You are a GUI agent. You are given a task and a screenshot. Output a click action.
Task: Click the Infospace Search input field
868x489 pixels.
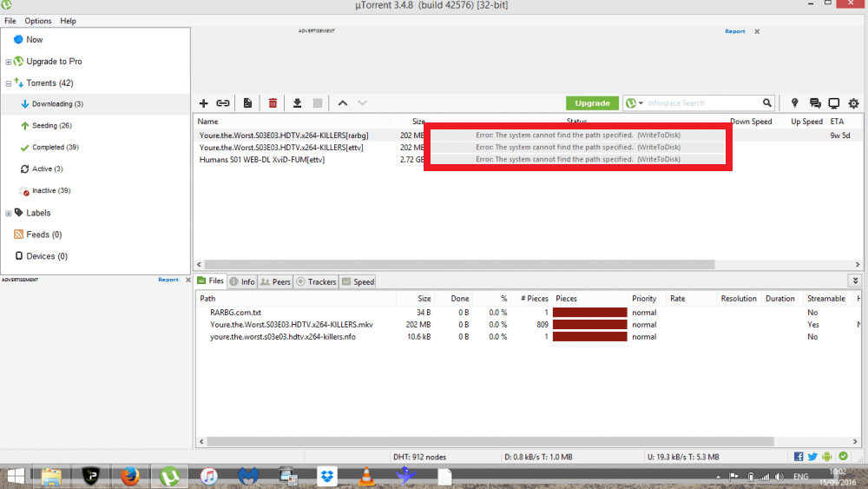click(703, 103)
